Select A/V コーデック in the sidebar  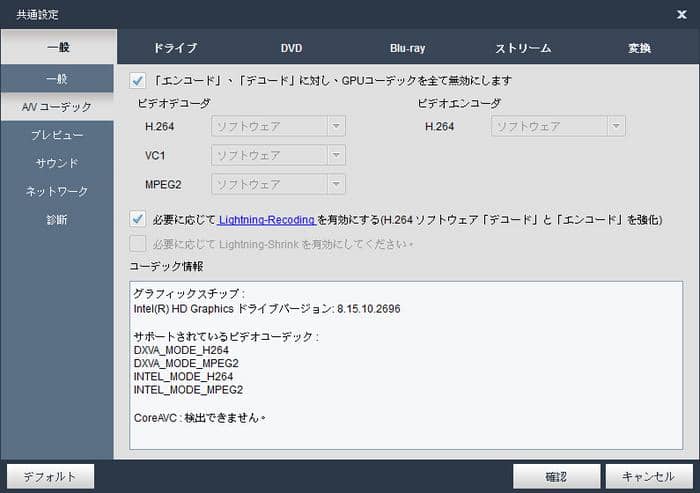[x=57, y=107]
